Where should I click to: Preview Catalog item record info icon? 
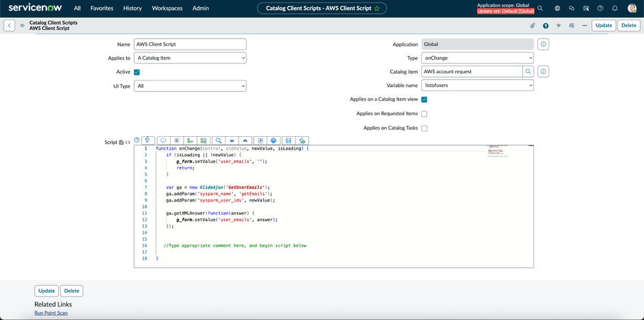point(543,71)
